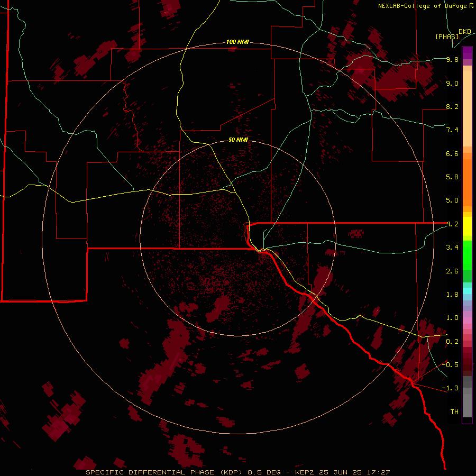Click the -1.3 scale value
Image resolution: width=476 pixels, height=476 pixels.
(x=450, y=388)
